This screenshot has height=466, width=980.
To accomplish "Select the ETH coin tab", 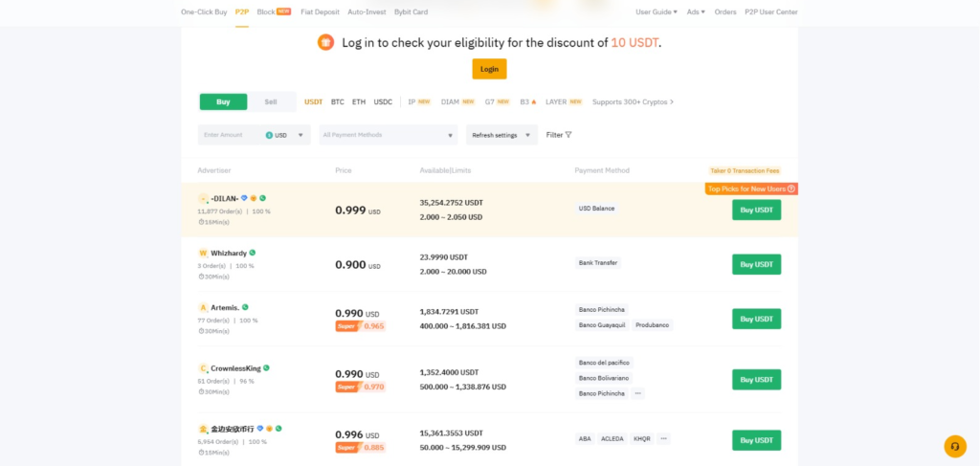I will coord(359,101).
